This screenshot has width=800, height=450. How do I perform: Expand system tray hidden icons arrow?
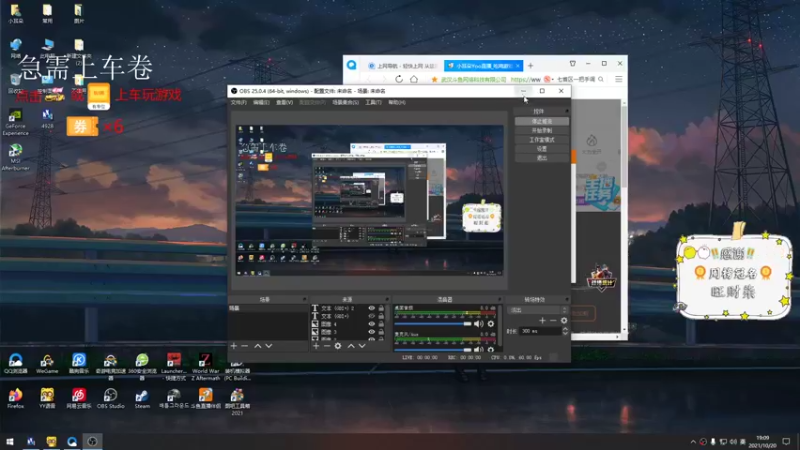[x=693, y=442]
